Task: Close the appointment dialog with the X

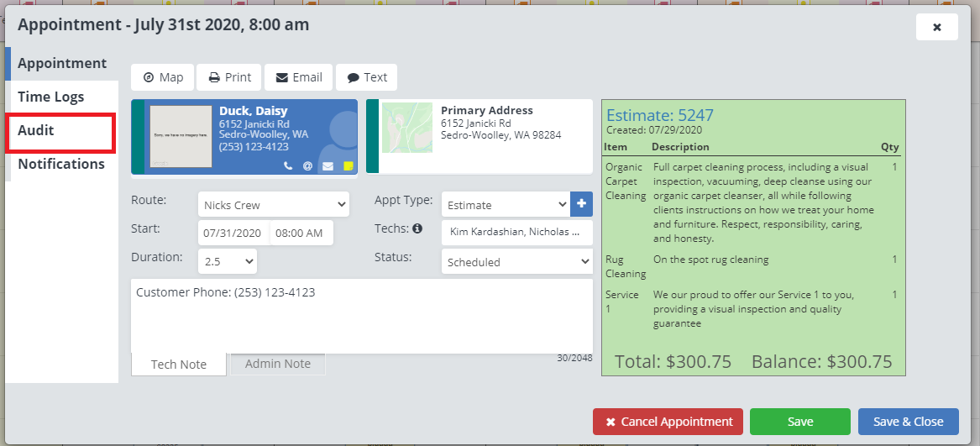Action: tap(936, 27)
